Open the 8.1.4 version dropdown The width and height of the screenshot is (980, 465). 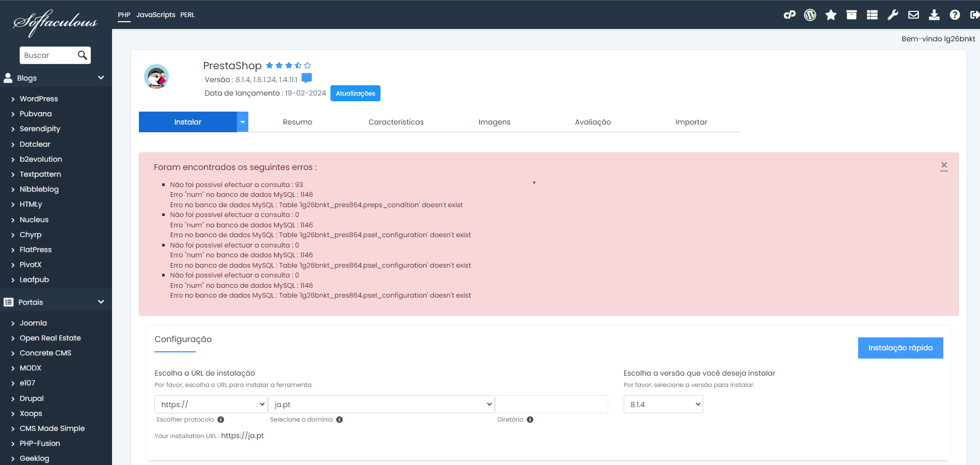point(663,405)
